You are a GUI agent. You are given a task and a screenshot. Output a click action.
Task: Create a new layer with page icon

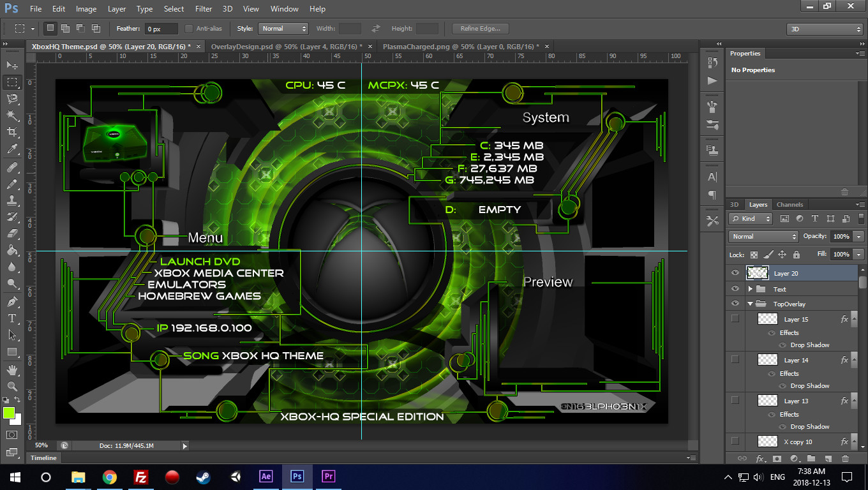click(x=828, y=458)
